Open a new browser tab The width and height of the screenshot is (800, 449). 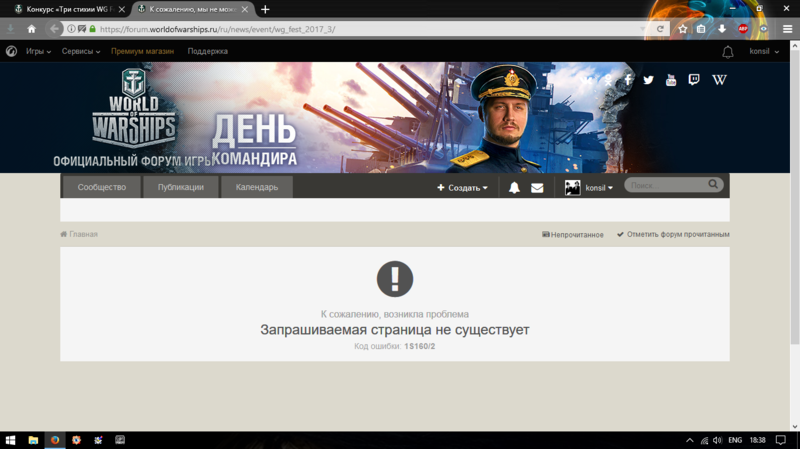tap(265, 9)
